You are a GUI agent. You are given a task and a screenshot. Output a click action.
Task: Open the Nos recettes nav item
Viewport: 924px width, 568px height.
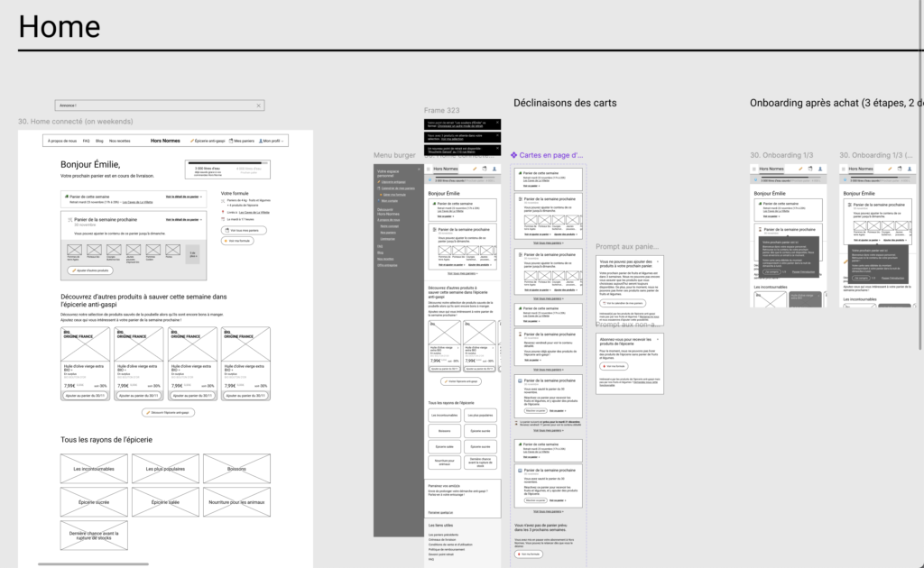click(x=119, y=141)
